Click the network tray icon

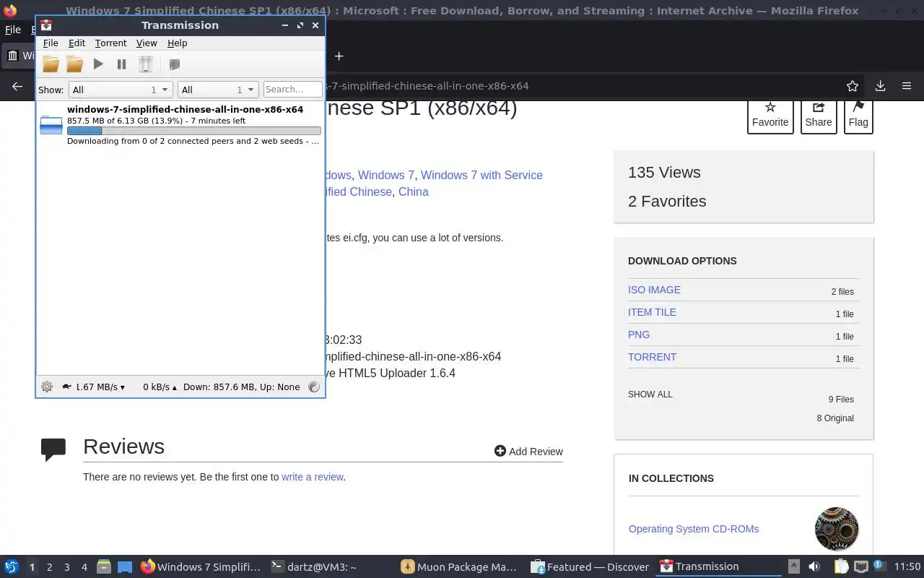[860, 567]
